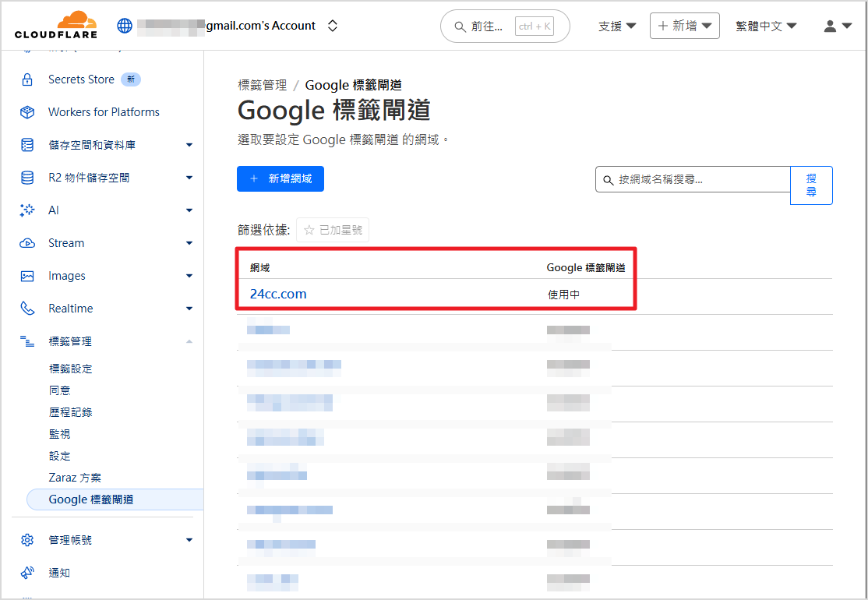Click the Google 標籤閘道 column header

pos(586,268)
